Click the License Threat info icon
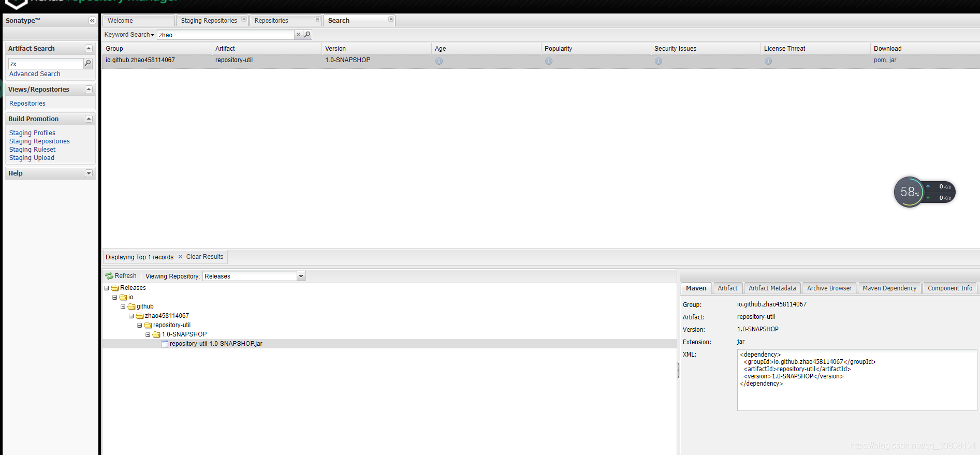980x455 pixels. (768, 61)
